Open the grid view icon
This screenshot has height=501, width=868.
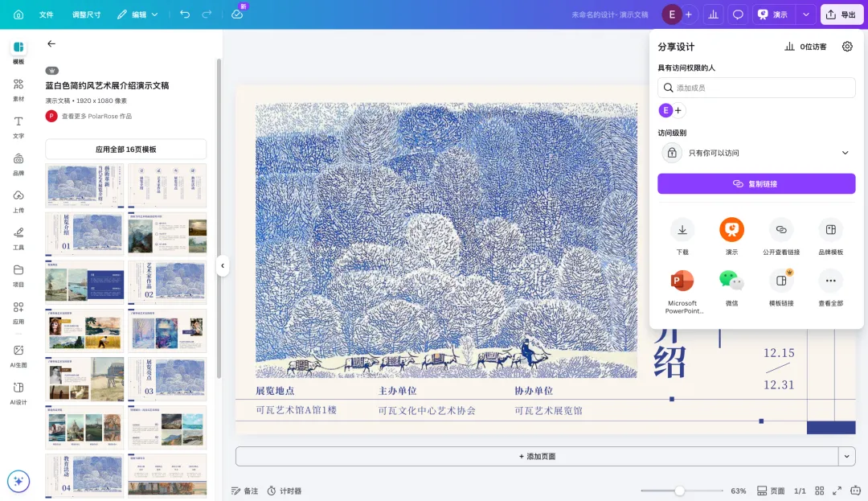[x=819, y=491]
